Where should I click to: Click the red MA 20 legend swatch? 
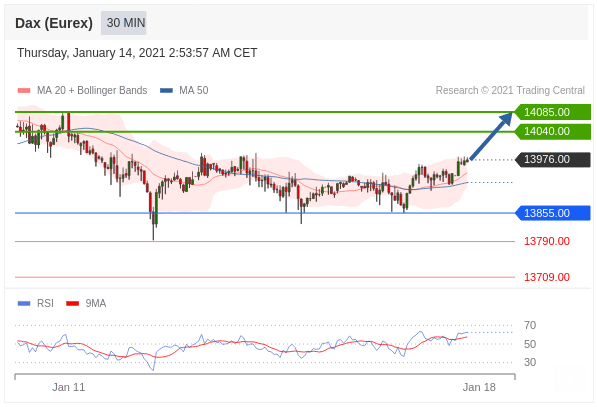pos(24,91)
